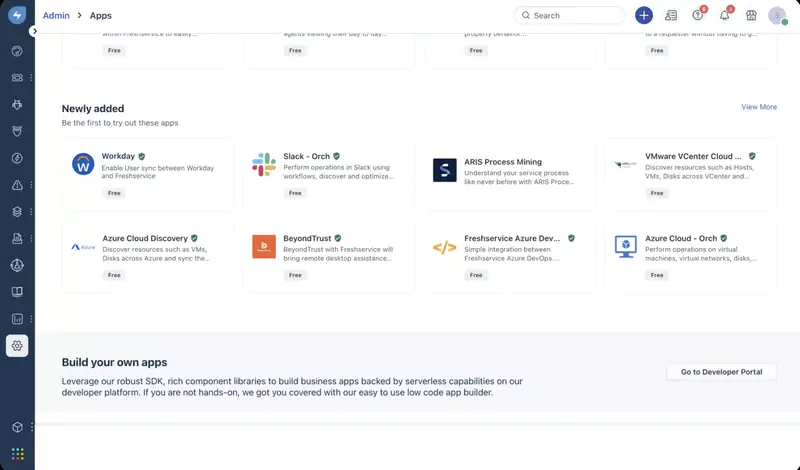Click Free tag on VMware VCenter card
Viewport: 800px width, 470px height.
657,193
